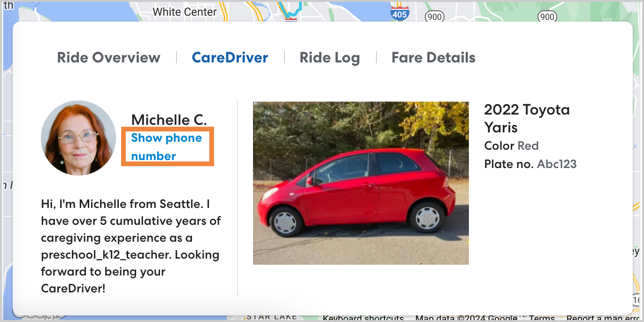Click the driver name Michelle C.

169,120
